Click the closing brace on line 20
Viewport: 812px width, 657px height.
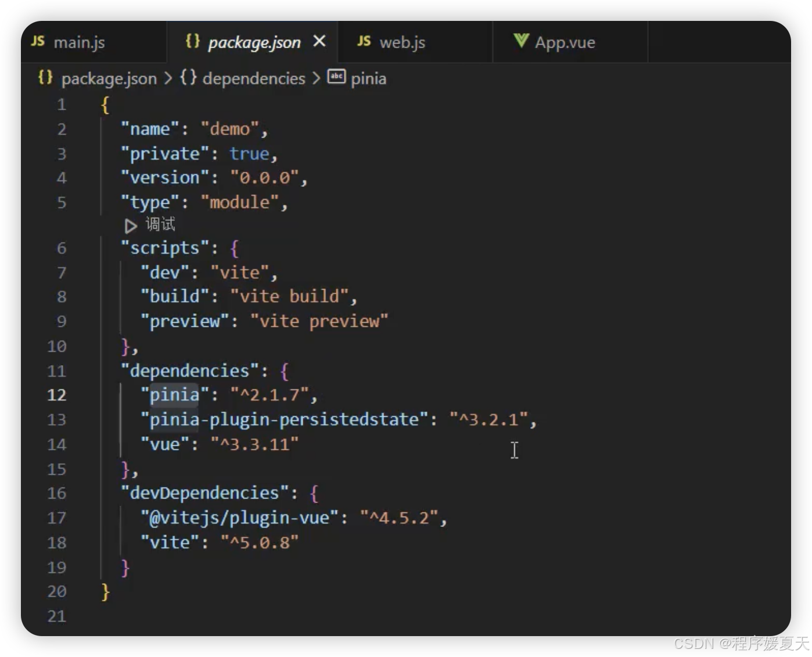[105, 591]
